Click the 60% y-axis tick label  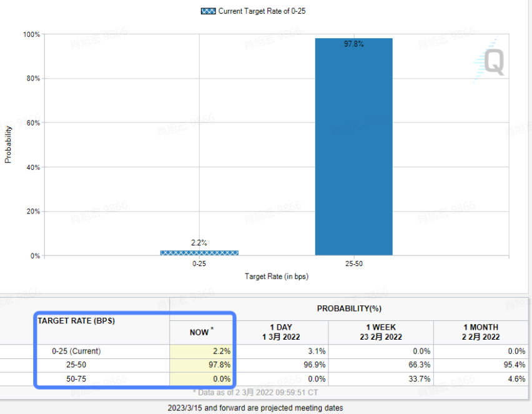coord(33,123)
